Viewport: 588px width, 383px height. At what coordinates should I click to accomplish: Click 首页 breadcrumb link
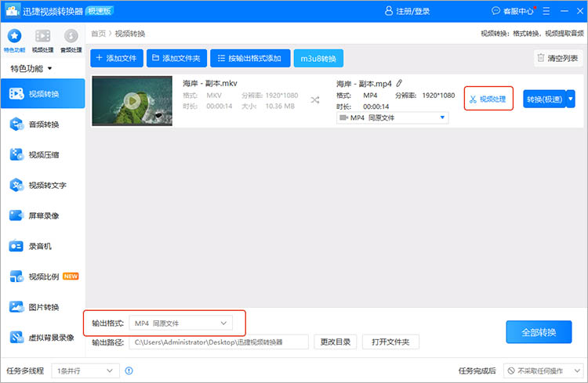(x=98, y=34)
